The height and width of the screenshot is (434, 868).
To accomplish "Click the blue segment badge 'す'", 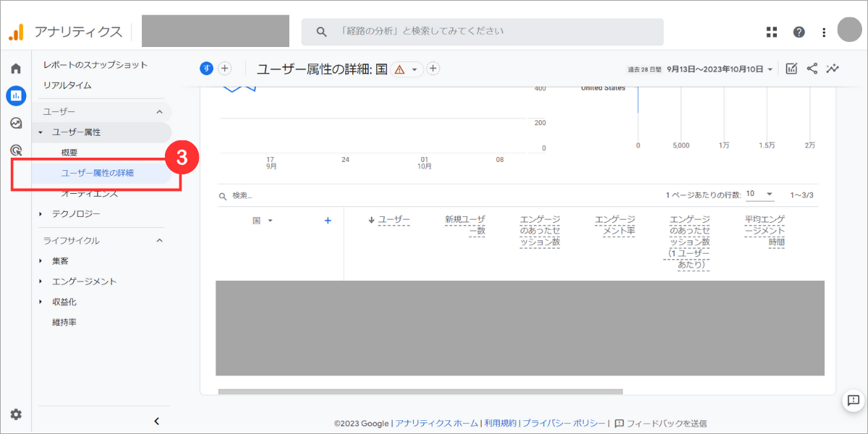I will coord(207,68).
